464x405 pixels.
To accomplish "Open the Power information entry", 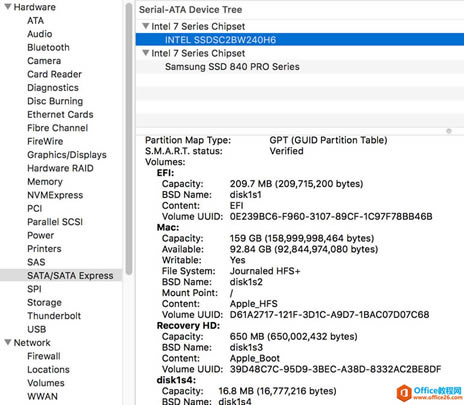I will click(x=40, y=235).
